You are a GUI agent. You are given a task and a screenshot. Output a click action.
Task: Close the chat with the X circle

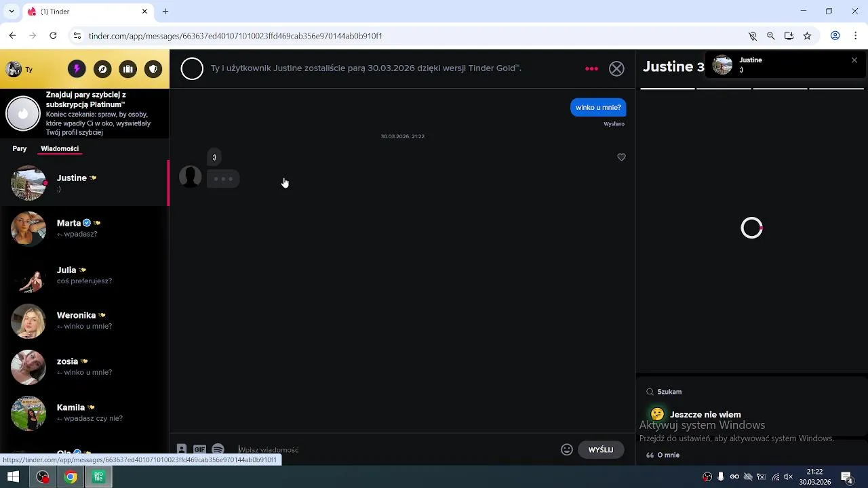click(x=616, y=68)
